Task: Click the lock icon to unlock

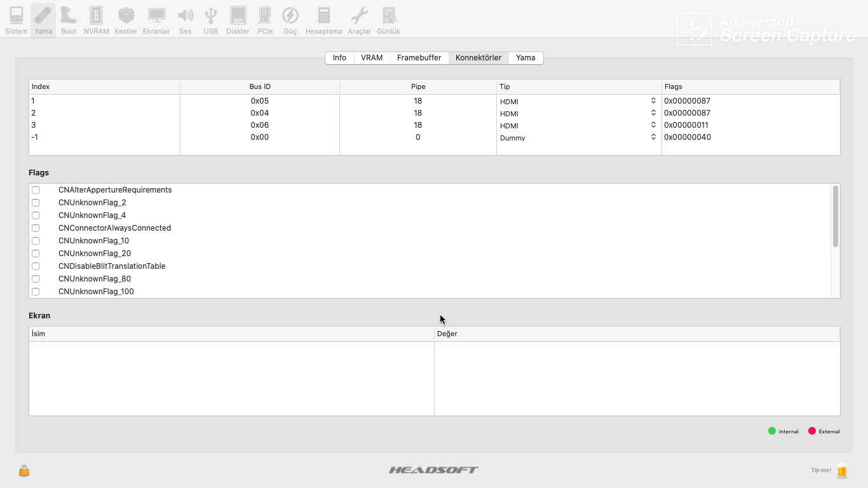Action: (24, 470)
